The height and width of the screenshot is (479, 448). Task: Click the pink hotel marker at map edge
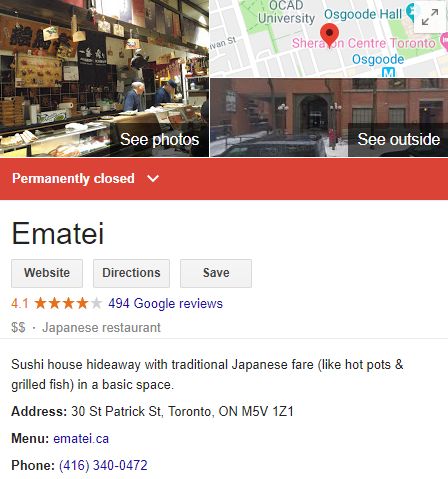click(x=444, y=41)
